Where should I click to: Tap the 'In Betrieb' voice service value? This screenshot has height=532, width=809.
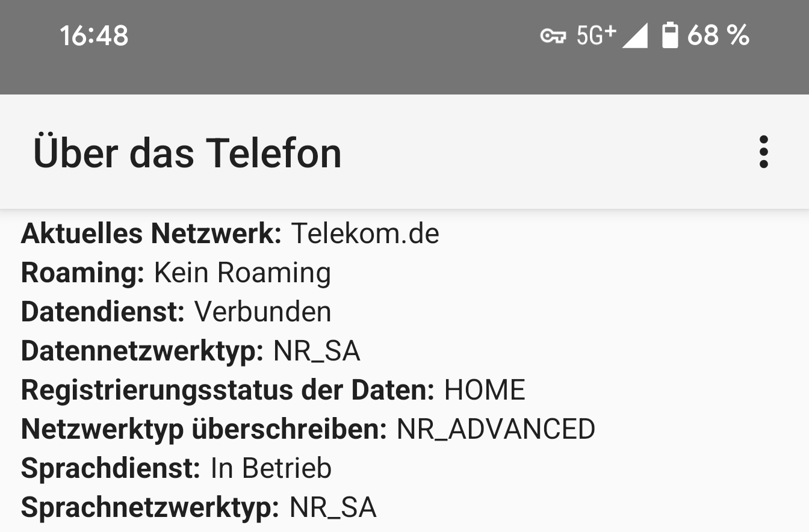coord(271,468)
